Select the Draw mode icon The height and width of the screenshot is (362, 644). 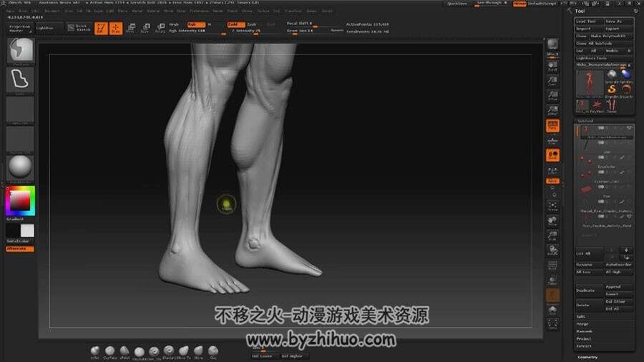[x=116, y=29]
